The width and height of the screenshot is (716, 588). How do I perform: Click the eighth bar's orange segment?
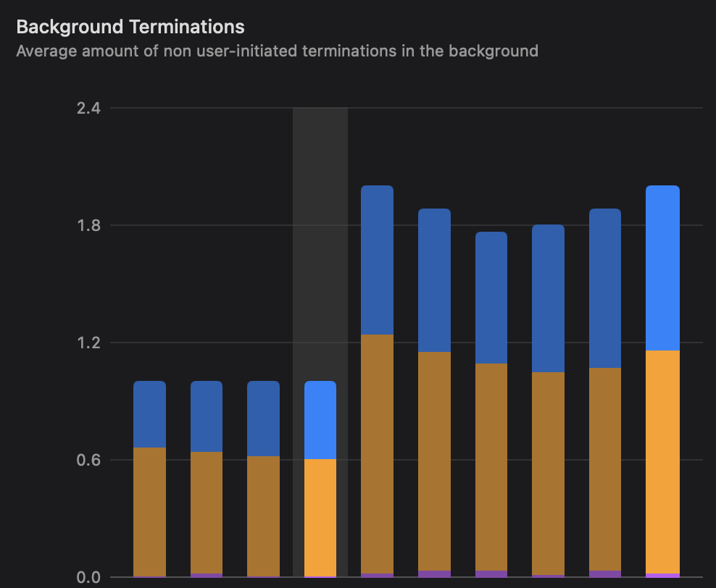click(x=548, y=473)
